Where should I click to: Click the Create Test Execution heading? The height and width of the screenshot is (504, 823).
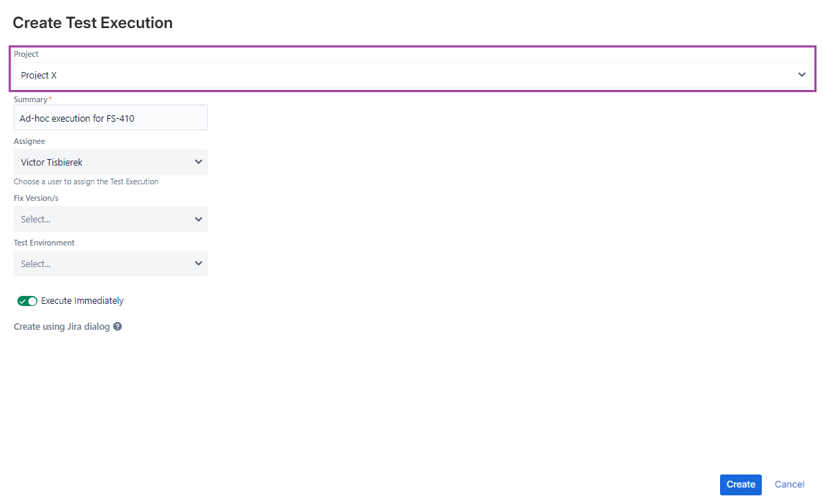[93, 22]
